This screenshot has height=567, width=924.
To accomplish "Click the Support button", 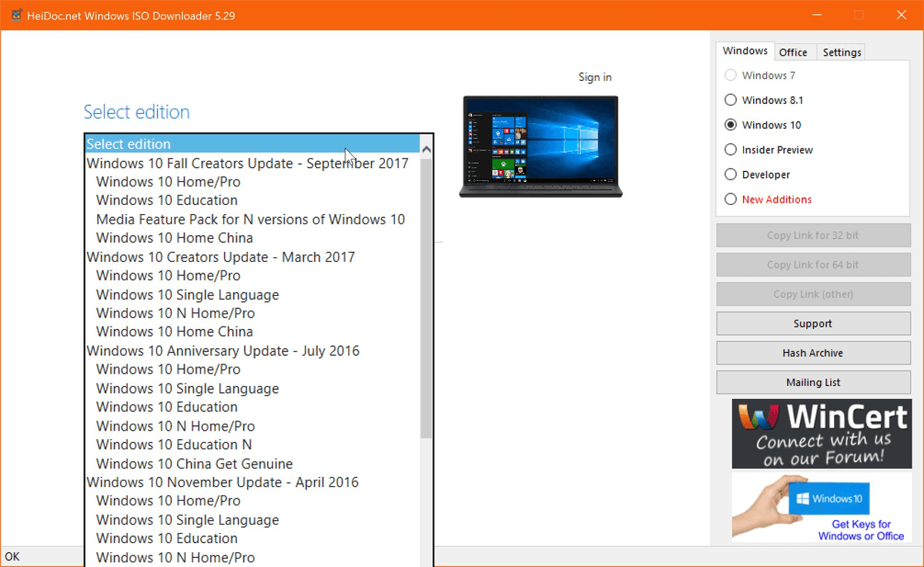I will click(813, 323).
